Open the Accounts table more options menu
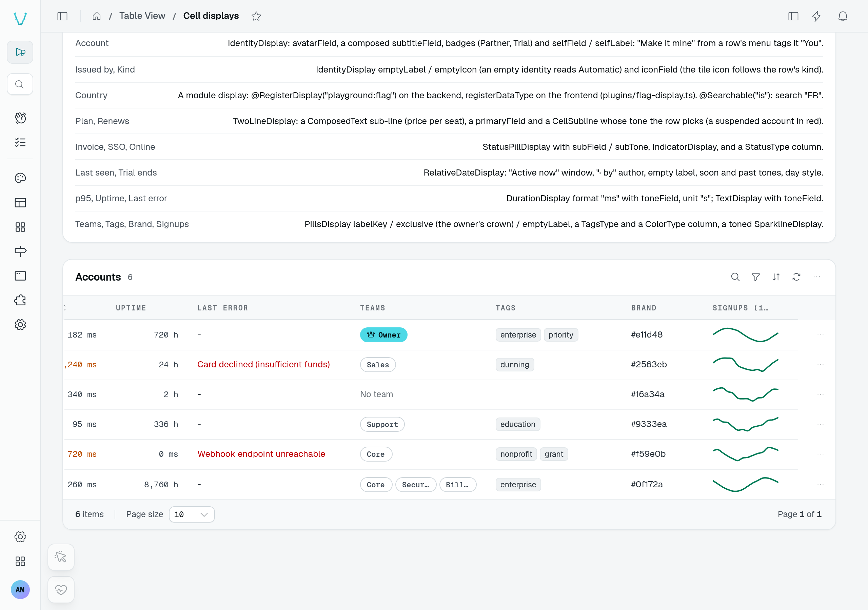Viewport: 868px width, 610px height. coord(816,277)
